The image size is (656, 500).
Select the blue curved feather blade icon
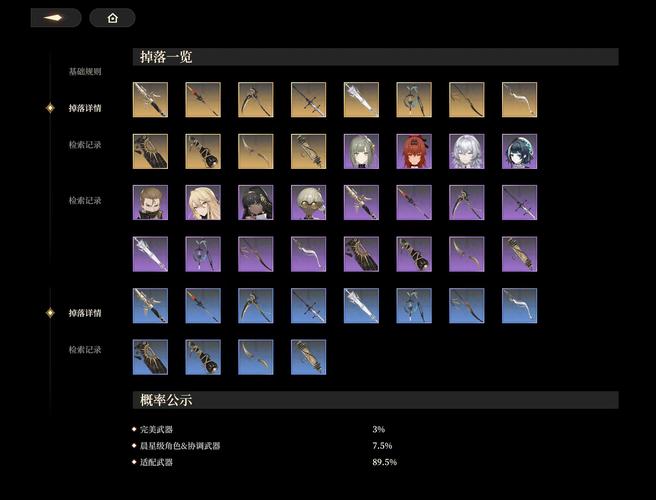coord(256,357)
